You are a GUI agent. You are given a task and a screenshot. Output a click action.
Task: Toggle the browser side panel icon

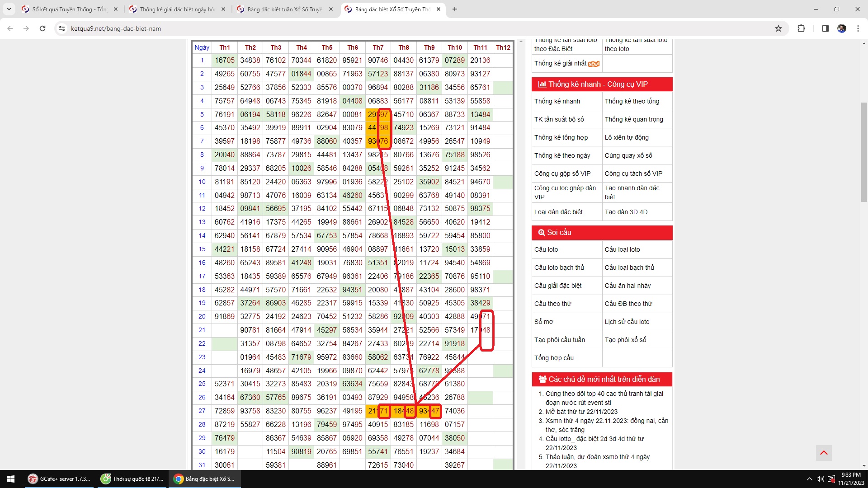[825, 28]
